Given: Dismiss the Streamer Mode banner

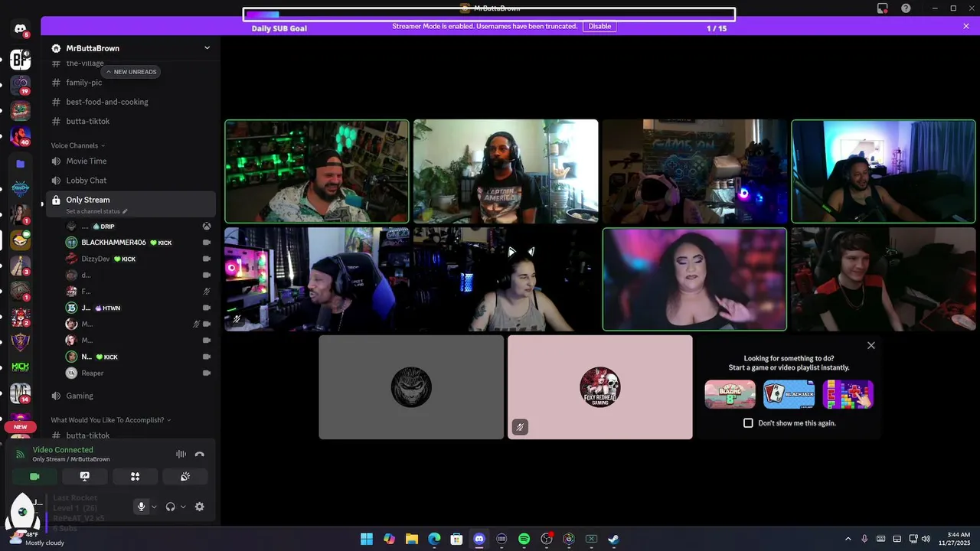Looking at the screenshot, I should point(966,26).
